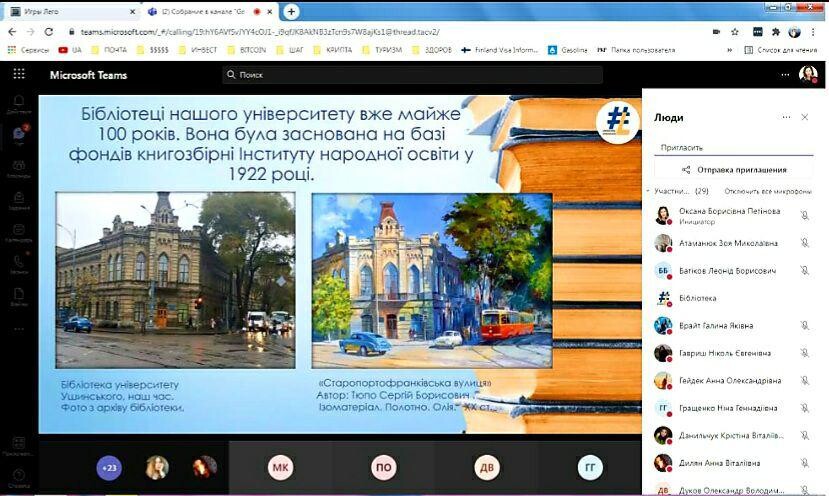Click the Invite someone input field
The image size is (829, 496).
coord(733,148)
